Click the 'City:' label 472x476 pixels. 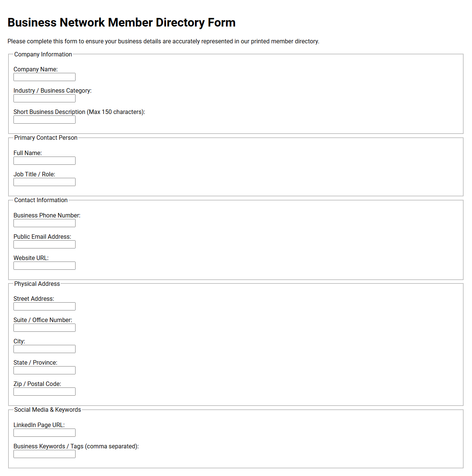pyautogui.click(x=19, y=341)
